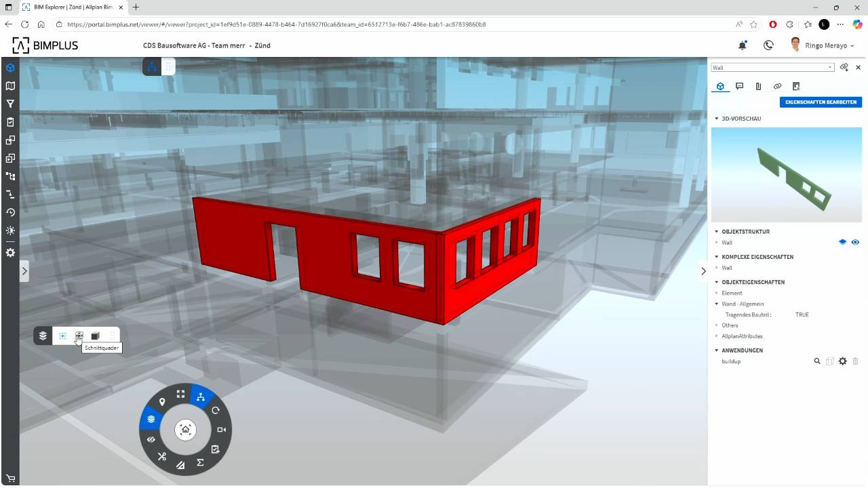This screenshot has height=488, width=868.
Task: Click the sigma sum icon in radial menu
Action: tap(201, 462)
